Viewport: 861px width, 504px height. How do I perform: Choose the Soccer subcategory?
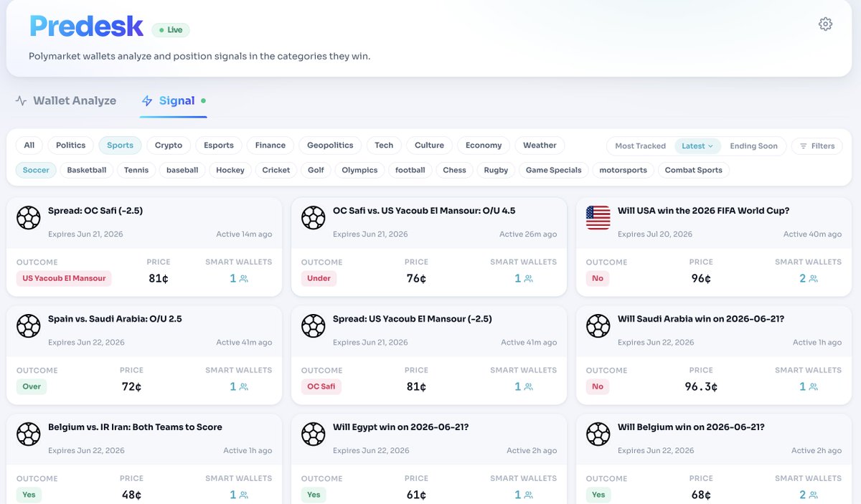coord(36,171)
